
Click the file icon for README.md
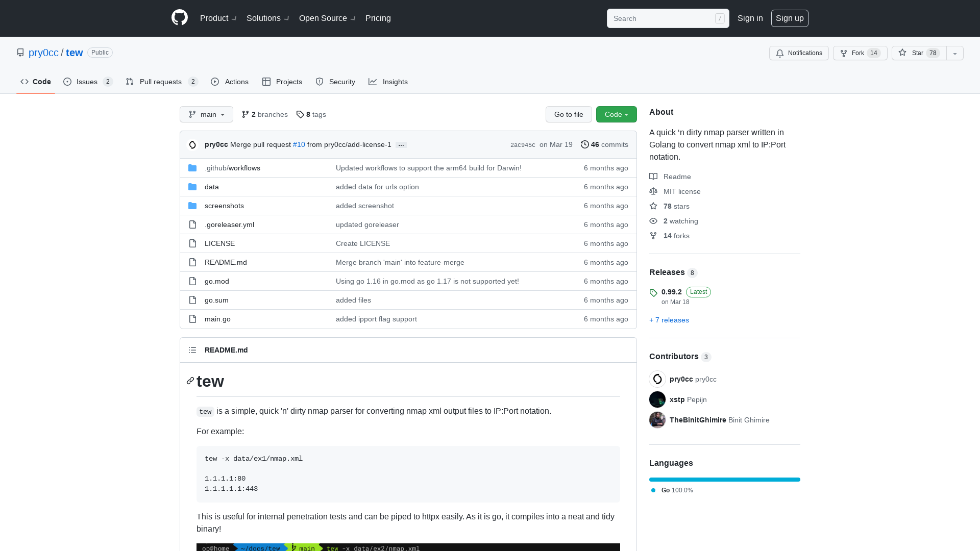coord(192,262)
